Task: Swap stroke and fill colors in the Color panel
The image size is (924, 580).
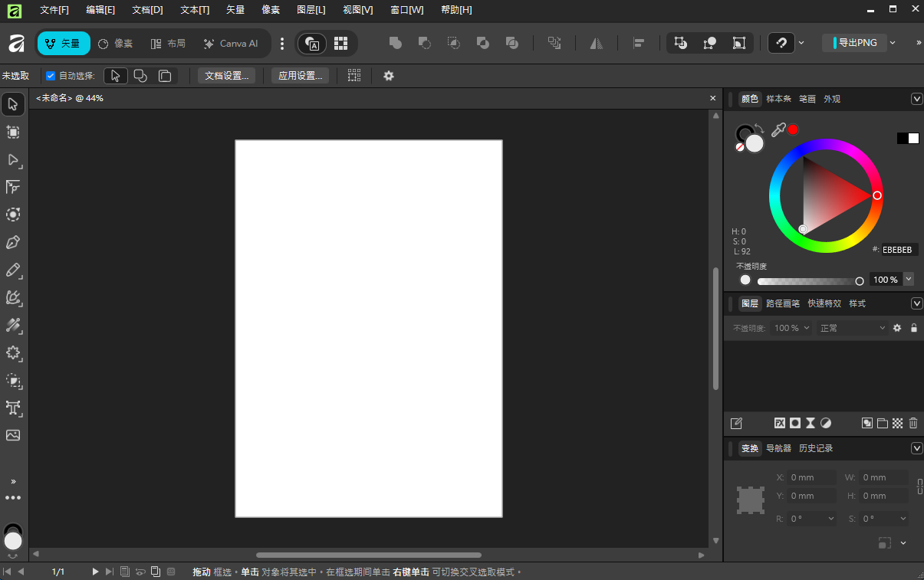Action: 759,129
